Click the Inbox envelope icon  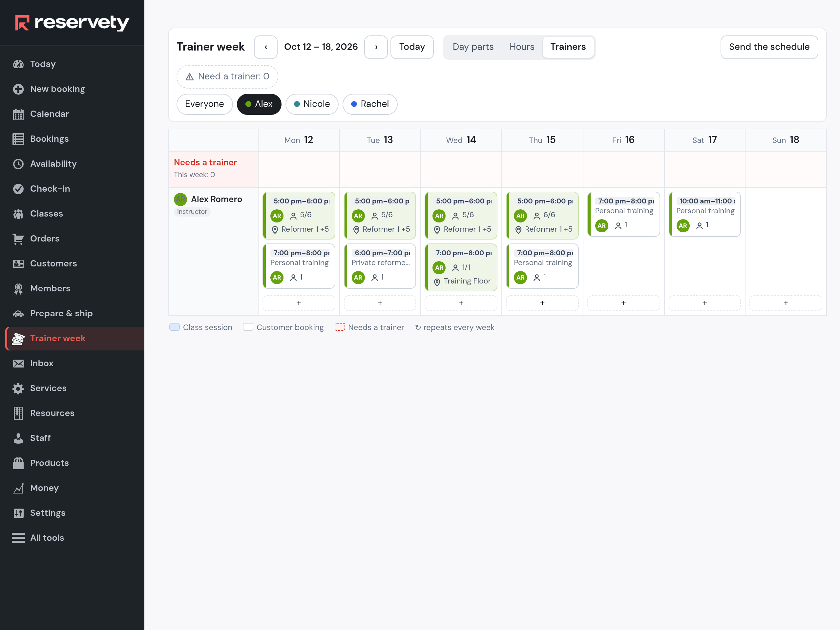click(x=18, y=364)
